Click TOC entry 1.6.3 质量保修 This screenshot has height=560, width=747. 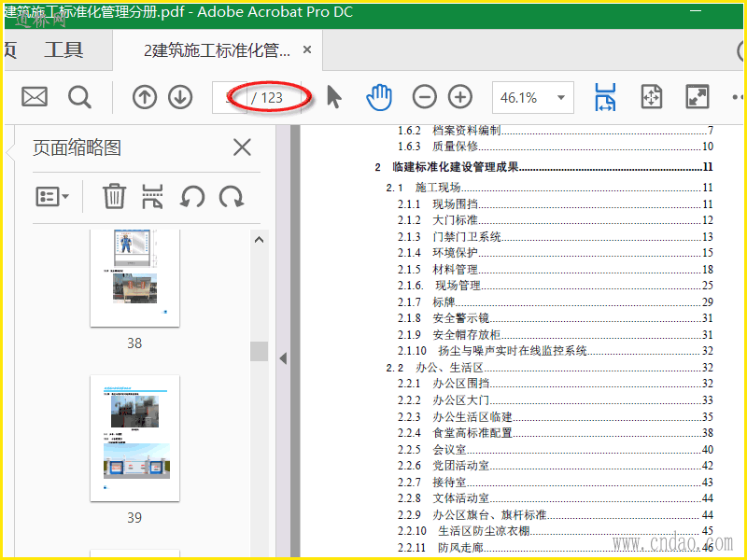556,146
